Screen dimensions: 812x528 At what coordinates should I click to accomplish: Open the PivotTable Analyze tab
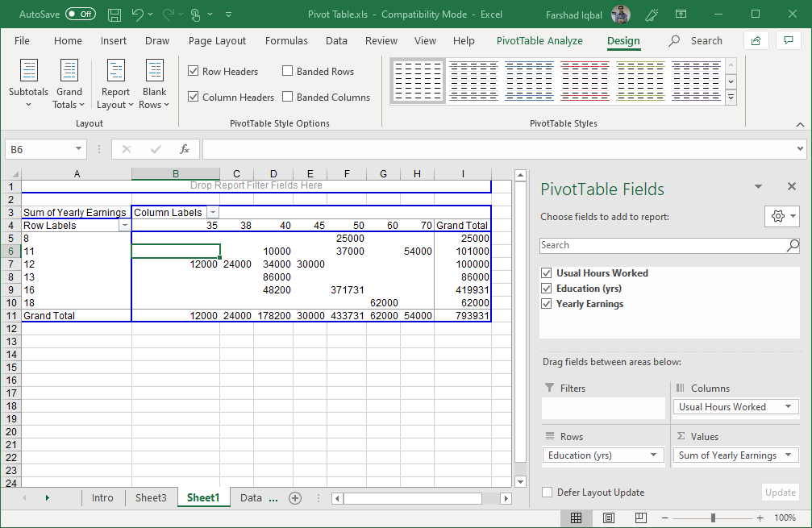pyautogui.click(x=539, y=40)
